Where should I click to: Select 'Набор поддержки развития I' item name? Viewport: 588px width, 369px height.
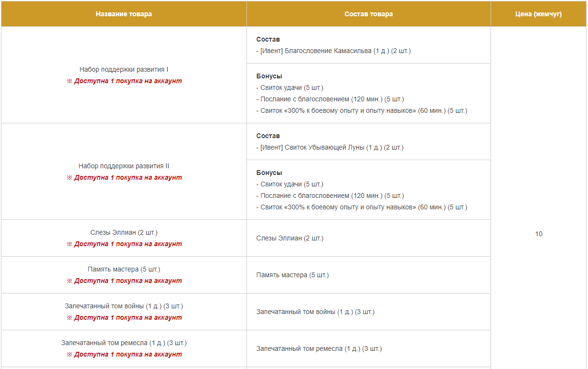coord(124,69)
